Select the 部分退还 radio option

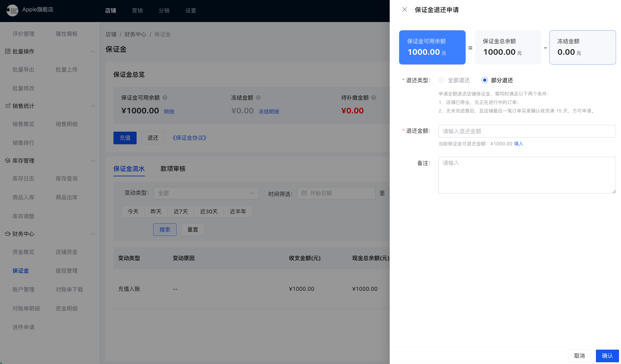[484, 80]
